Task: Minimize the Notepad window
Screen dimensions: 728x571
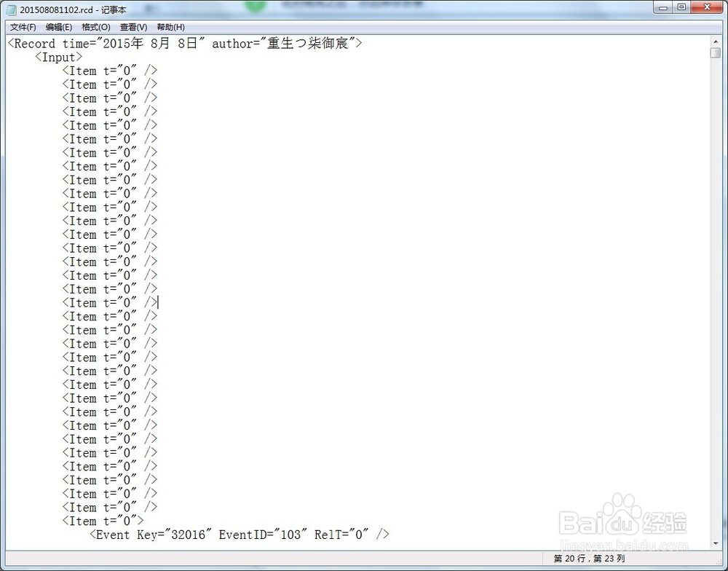Action: [663, 7]
